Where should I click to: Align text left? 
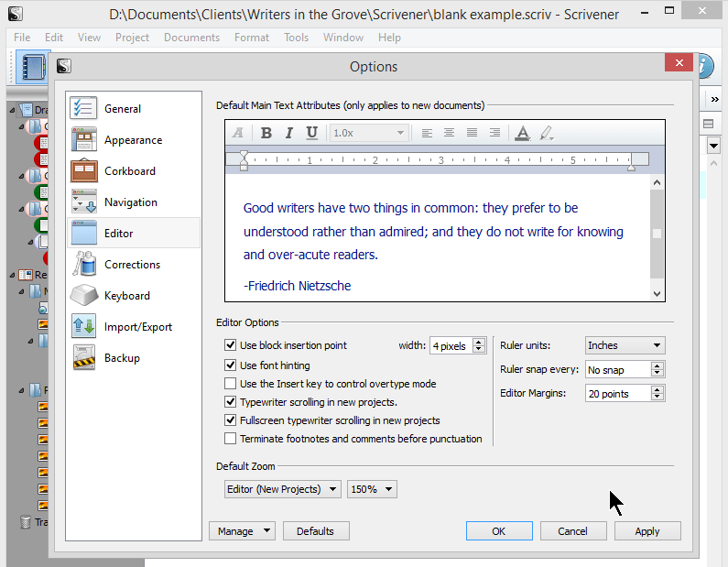(x=427, y=133)
